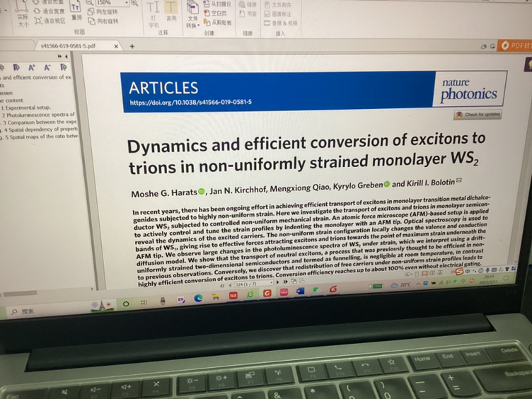Open the DOI link in the article header
Viewport: 532px width, 399px height.
point(190,103)
